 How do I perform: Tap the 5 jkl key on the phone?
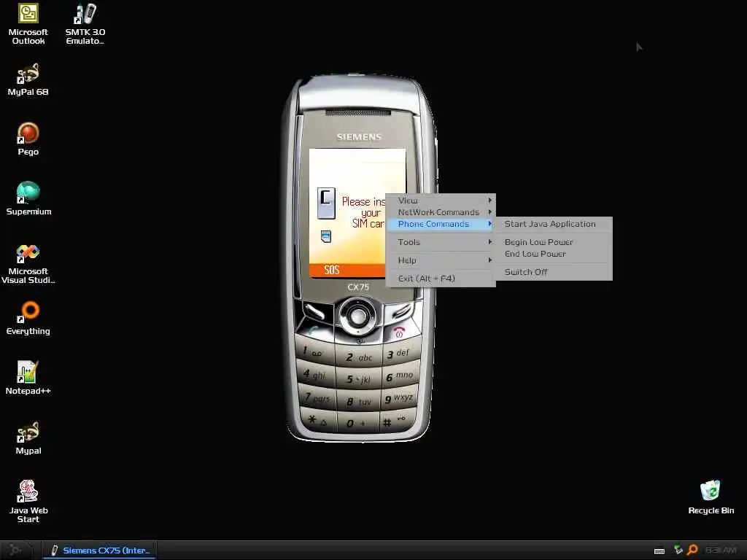(359, 379)
